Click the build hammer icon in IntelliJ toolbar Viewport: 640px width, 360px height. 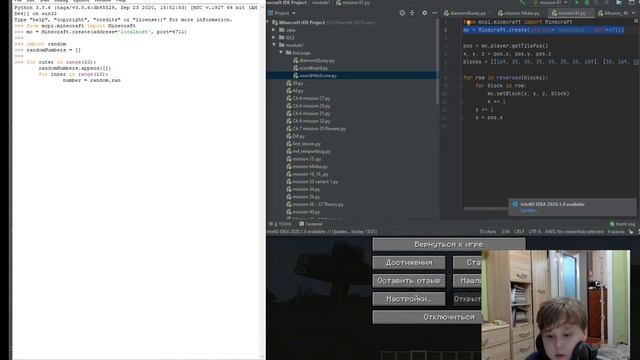pos(522,2)
